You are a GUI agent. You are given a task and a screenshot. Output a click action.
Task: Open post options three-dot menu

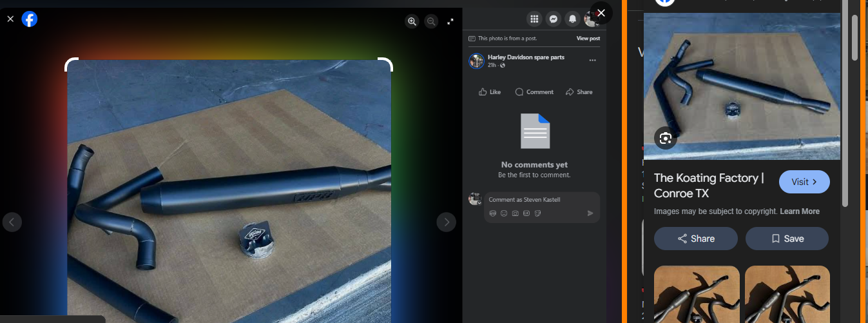click(x=592, y=61)
